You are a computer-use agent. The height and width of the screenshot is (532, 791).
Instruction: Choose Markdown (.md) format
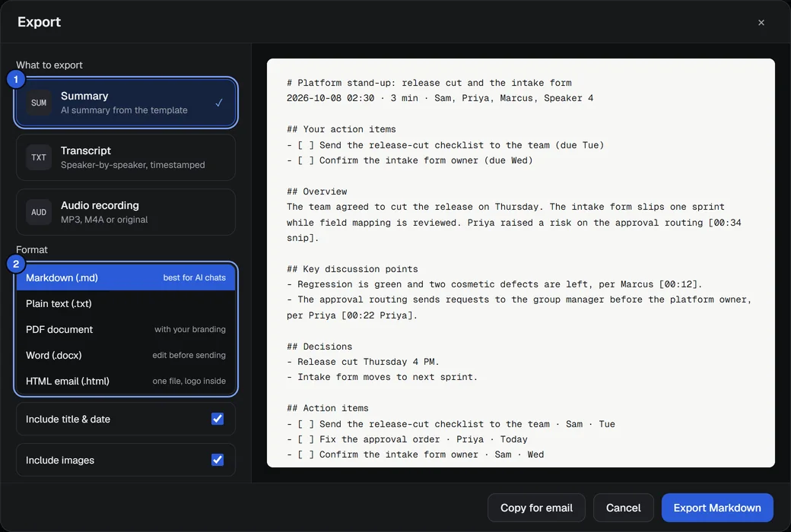pyautogui.click(x=125, y=278)
